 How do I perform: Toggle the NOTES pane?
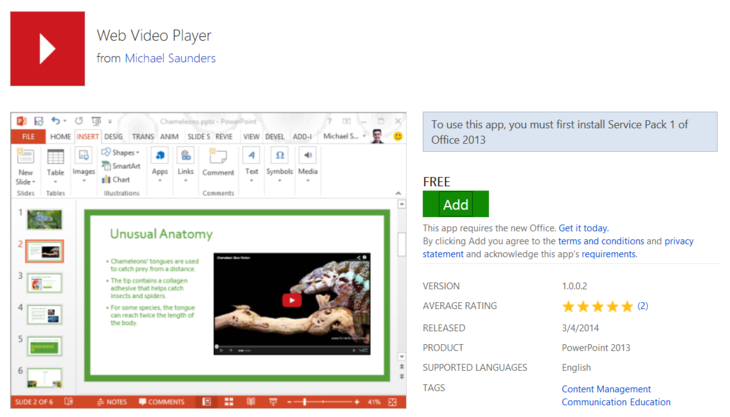[x=112, y=402]
